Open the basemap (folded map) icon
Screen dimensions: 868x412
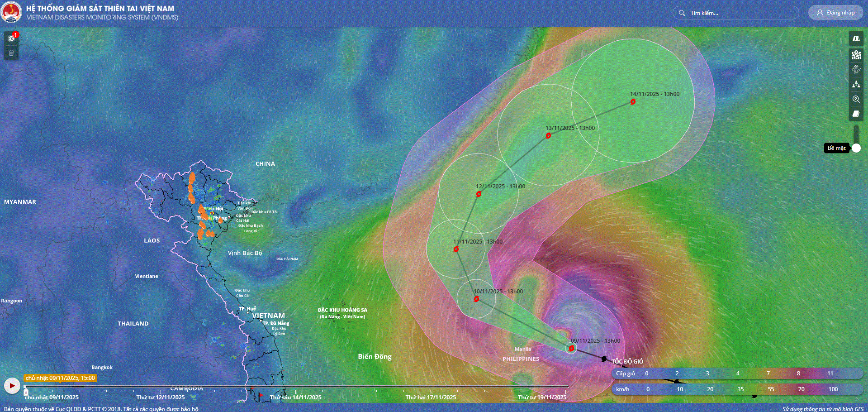[x=856, y=39]
